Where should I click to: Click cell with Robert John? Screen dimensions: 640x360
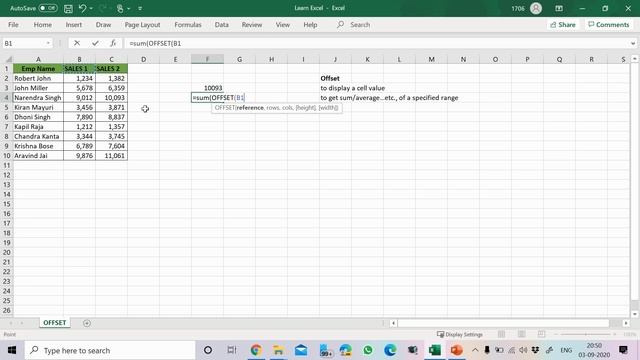point(38,78)
